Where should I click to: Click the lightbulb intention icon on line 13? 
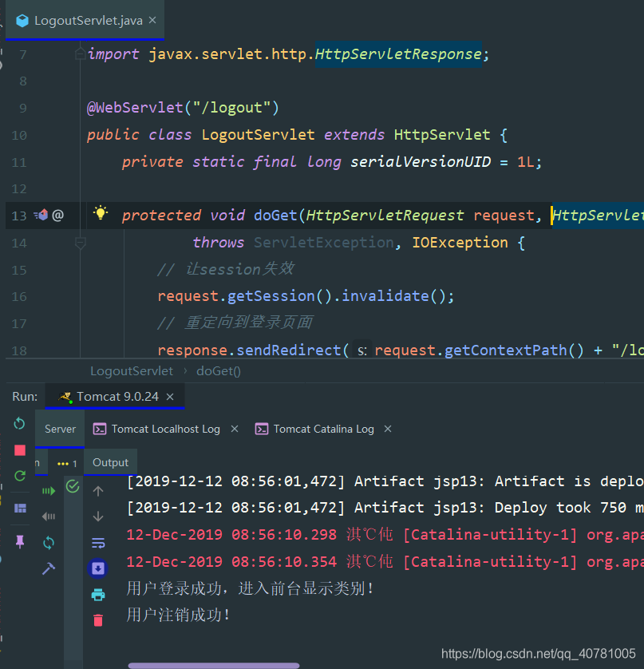[100, 214]
